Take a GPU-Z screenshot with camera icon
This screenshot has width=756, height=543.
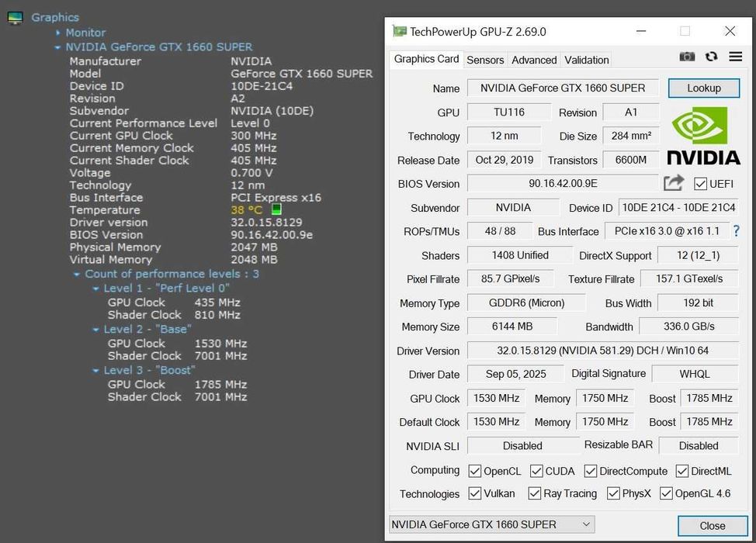point(687,57)
